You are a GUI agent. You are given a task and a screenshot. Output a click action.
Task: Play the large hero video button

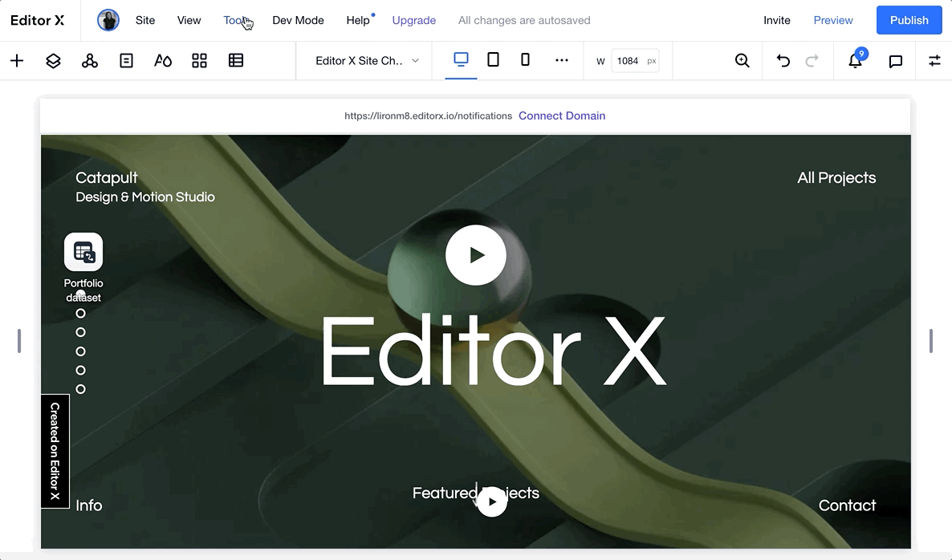click(x=476, y=255)
